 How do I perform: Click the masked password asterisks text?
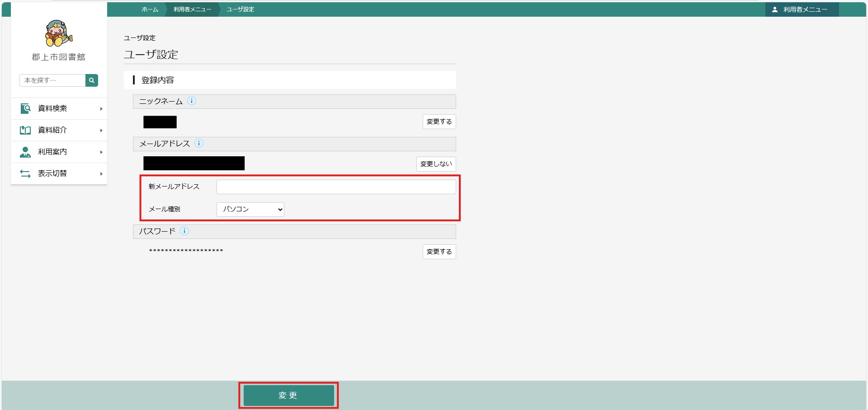pyautogui.click(x=186, y=251)
